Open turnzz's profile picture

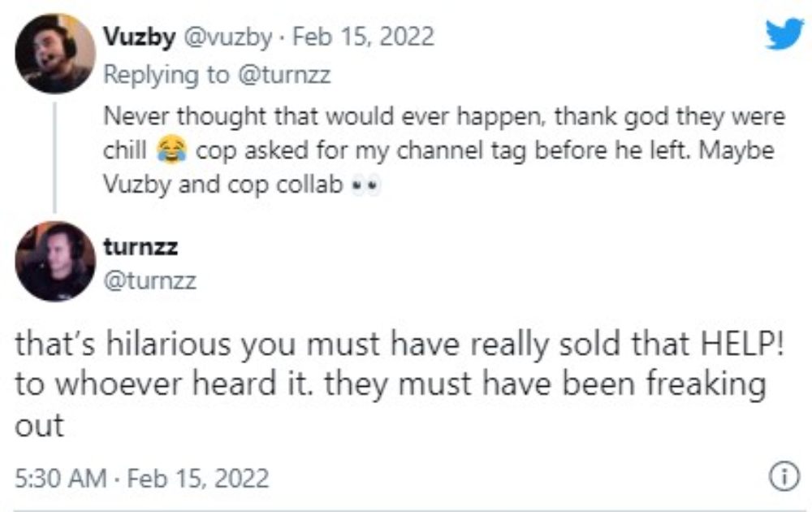pos(55,261)
